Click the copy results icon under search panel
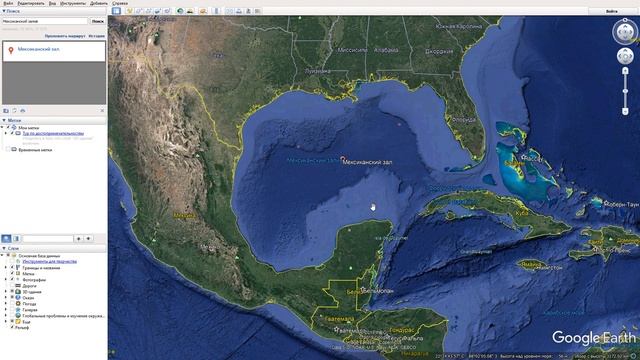 pos(14,111)
